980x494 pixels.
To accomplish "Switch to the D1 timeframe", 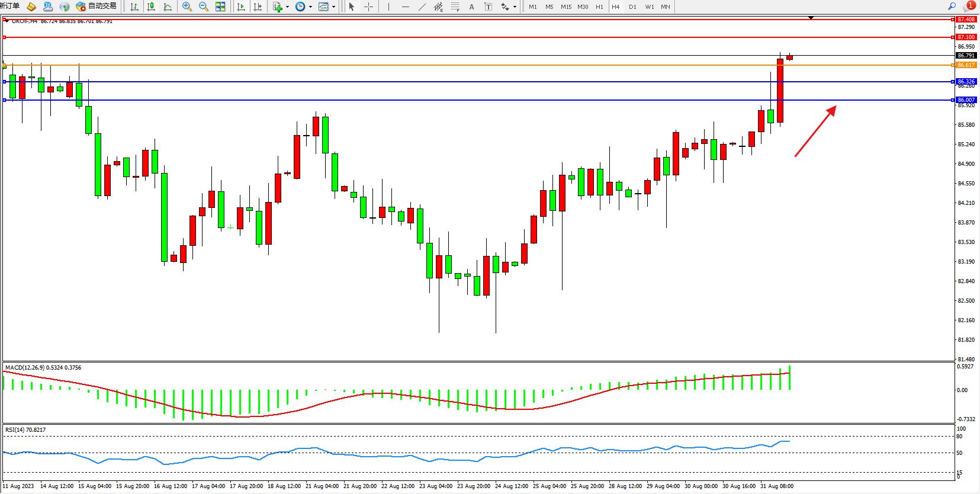I will tap(632, 7).
